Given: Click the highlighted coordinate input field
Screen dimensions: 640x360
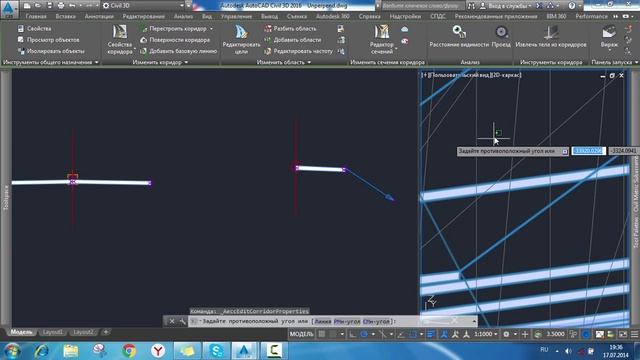Looking at the screenshot, I should click(588, 151).
